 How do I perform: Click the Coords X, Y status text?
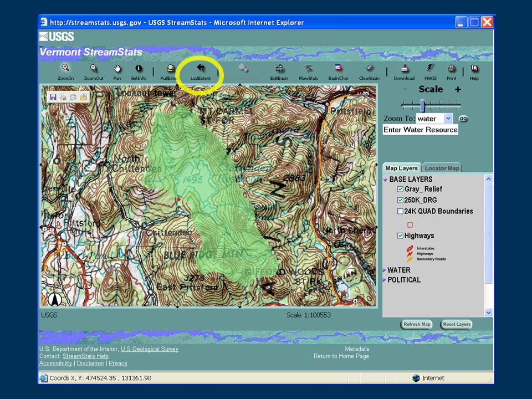pos(100,378)
